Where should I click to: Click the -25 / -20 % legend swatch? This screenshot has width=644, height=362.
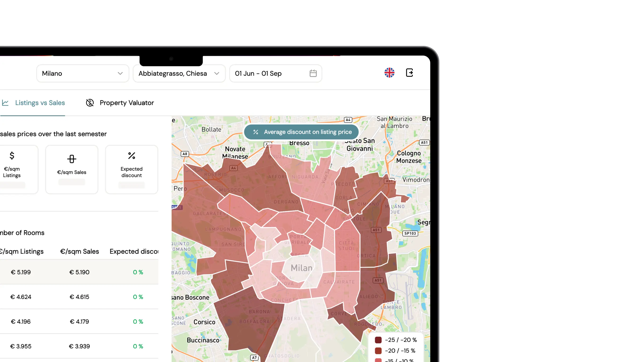point(378,340)
